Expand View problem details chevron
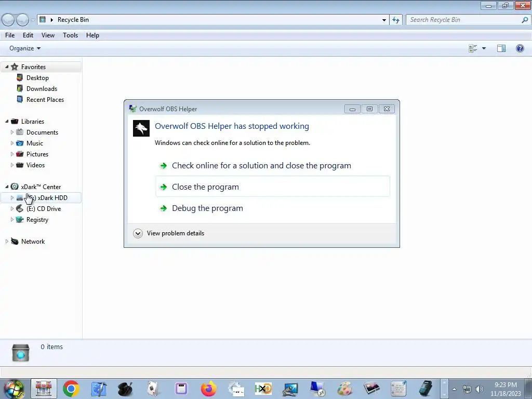The width and height of the screenshot is (532, 399). tap(138, 233)
